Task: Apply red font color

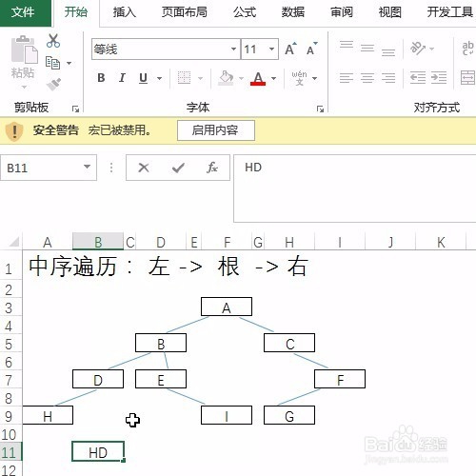Action: coord(258,78)
